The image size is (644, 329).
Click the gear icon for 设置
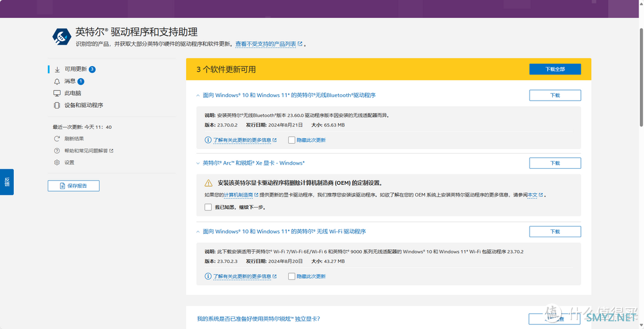pyautogui.click(x=57, y=162)
